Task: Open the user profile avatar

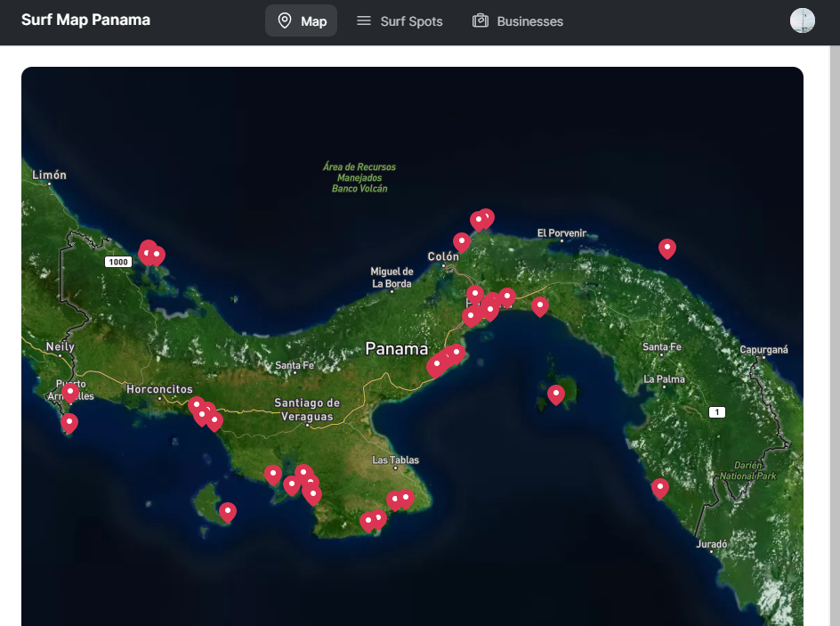Action: click(802, 20)
